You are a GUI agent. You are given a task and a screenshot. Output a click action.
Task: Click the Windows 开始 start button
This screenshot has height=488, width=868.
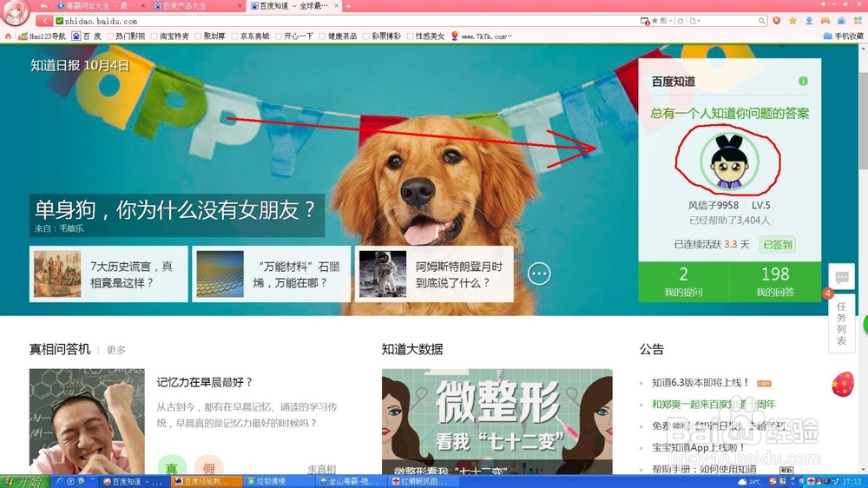[24, 481]
